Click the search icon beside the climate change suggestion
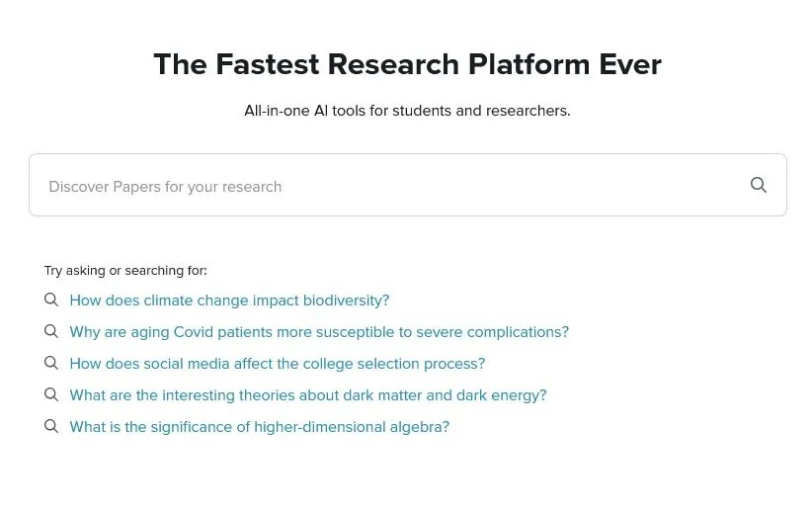This screenshot has width=812, height=516. point(51,300)
